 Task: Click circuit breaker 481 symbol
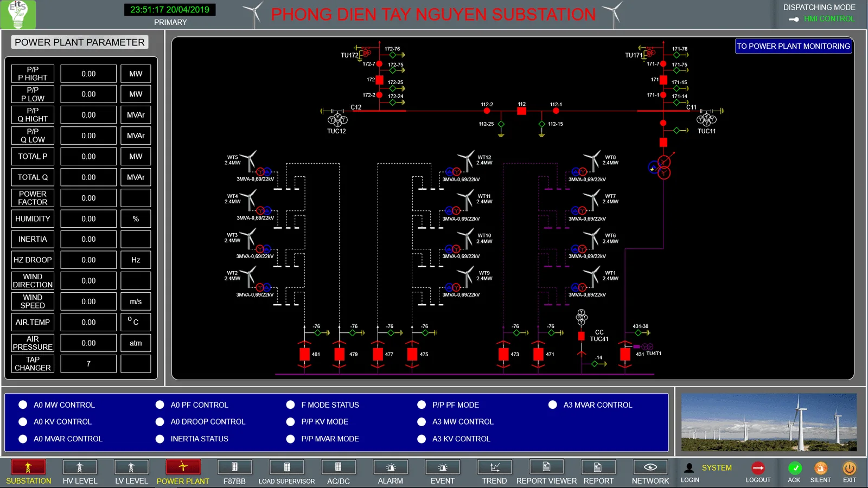[x=304, y=354]
